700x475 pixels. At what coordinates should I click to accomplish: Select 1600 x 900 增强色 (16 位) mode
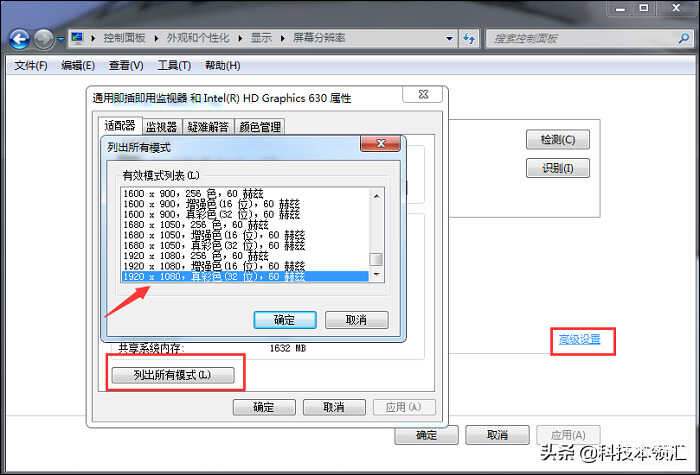(245, 204)
